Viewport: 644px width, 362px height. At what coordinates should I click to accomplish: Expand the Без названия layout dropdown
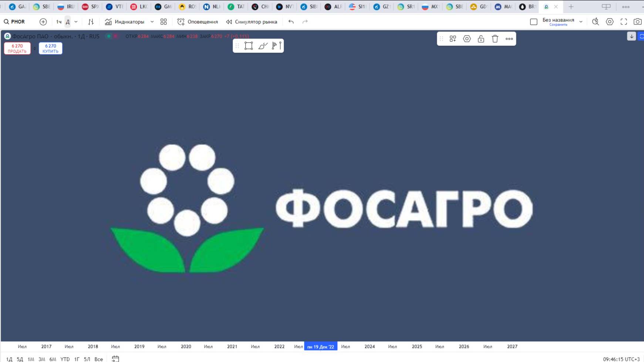tap(581, 22)
